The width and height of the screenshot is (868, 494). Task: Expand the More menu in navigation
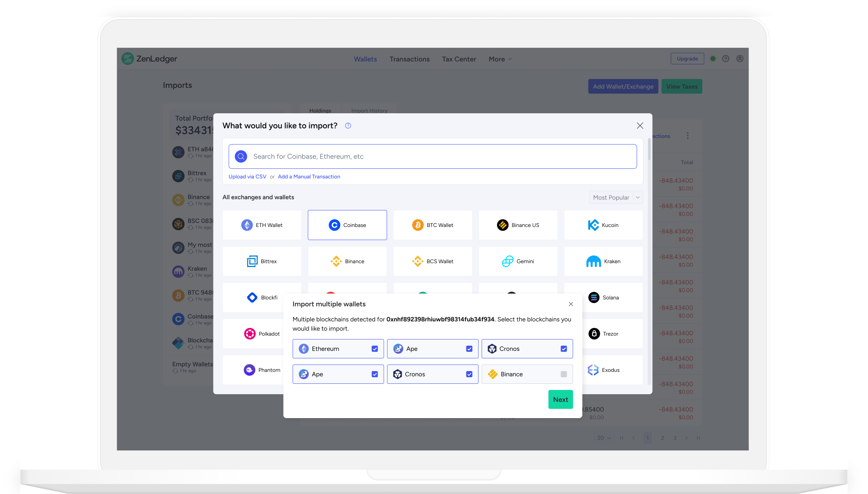(x=500, y=59)
